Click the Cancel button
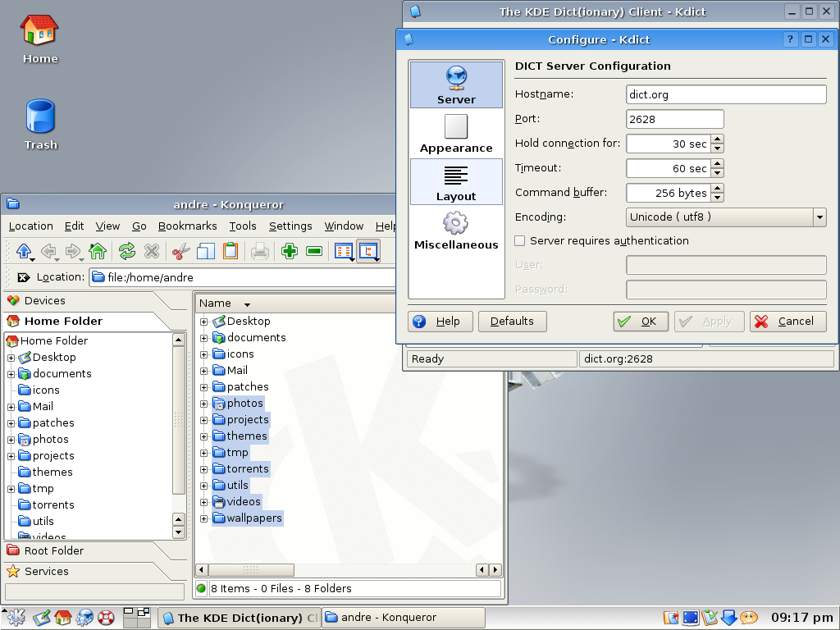 788,322
